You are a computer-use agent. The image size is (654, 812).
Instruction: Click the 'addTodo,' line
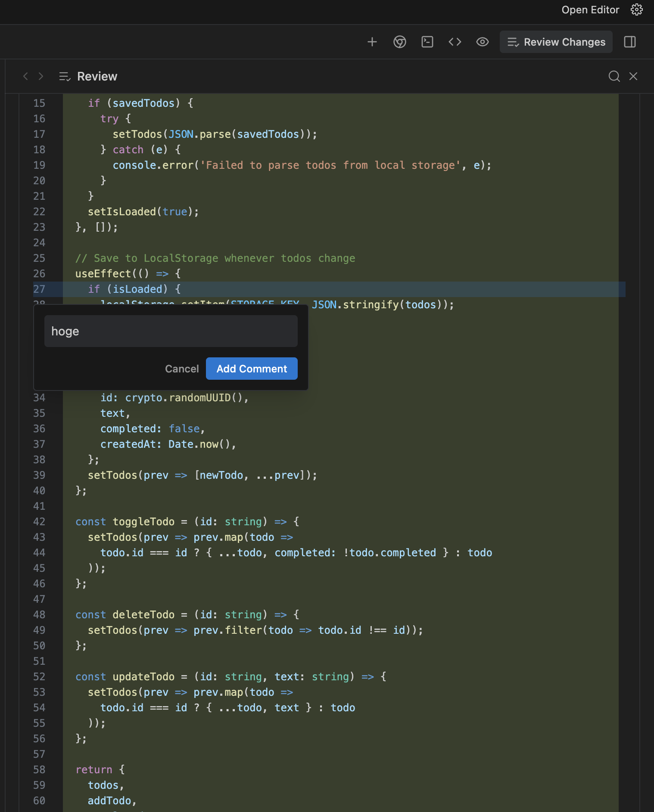point(112,801)
